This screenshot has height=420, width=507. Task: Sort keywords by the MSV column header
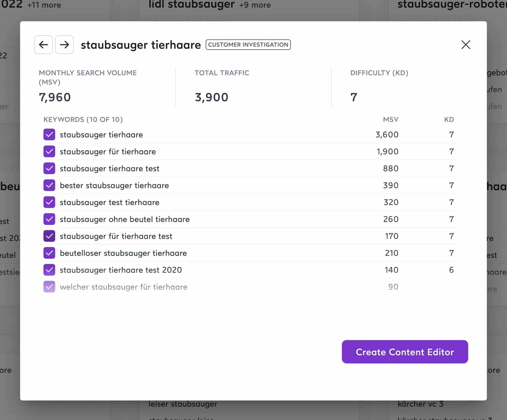coord(391,119)
